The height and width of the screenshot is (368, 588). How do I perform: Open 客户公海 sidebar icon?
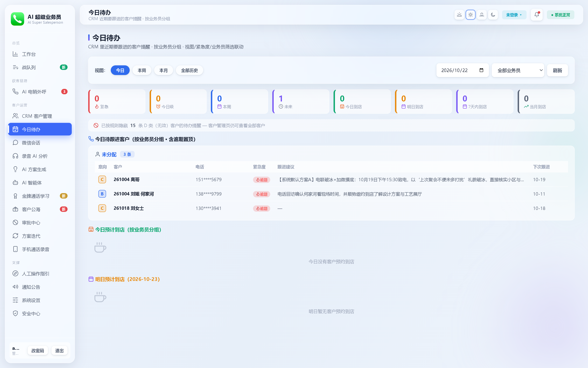[15, 209]
